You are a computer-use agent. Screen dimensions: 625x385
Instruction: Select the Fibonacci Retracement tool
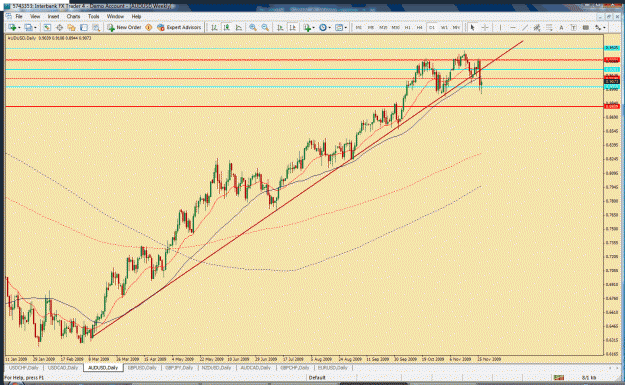[549, 28]
